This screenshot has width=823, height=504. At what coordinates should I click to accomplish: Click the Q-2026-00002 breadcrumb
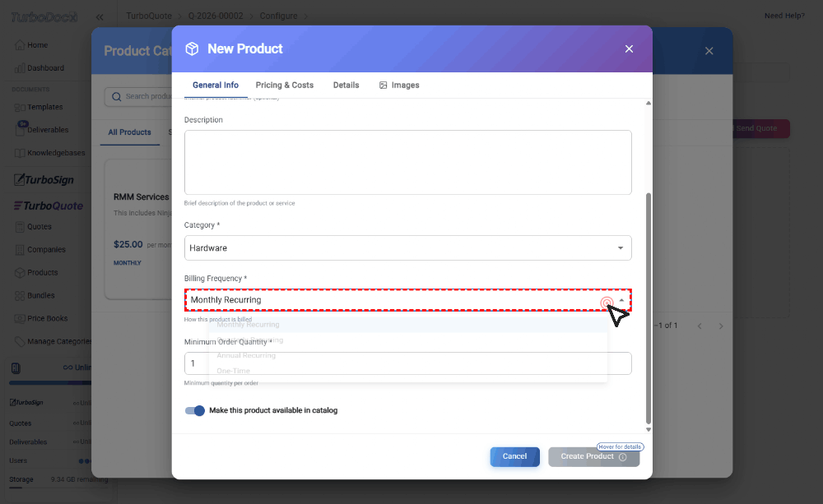(216, 16)
